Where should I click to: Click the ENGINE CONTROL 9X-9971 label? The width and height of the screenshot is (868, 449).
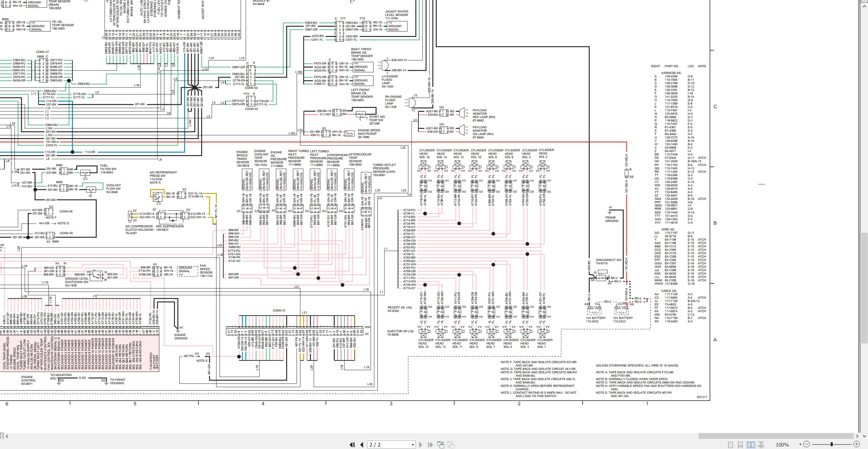pos(28,380)
